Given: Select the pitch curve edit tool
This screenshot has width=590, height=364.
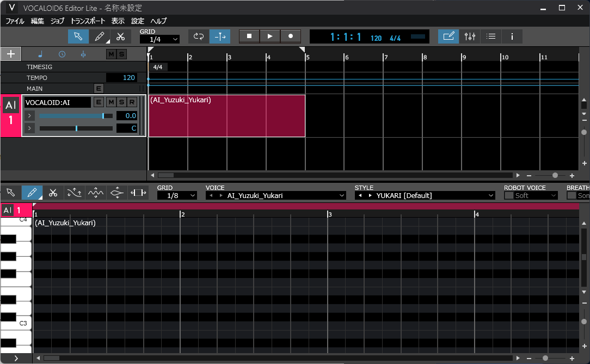Looking at the screenshot, I should 74,193.
